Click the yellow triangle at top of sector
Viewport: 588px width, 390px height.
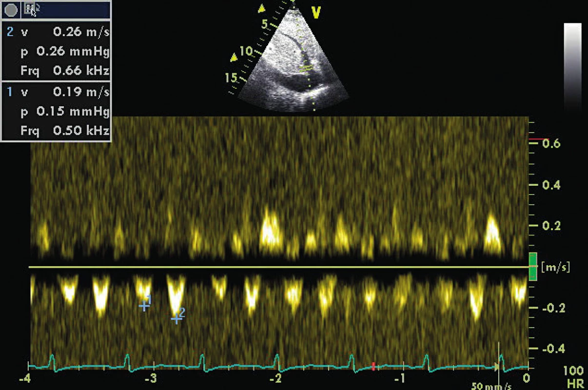[262, 8]
